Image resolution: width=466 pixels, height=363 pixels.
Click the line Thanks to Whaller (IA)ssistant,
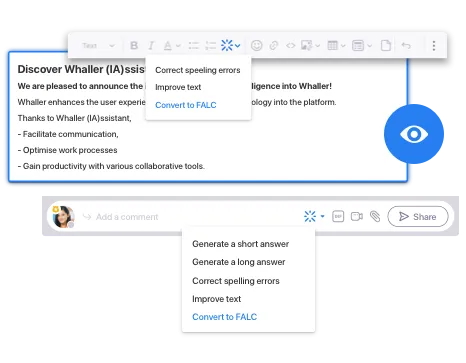(74, 118)
